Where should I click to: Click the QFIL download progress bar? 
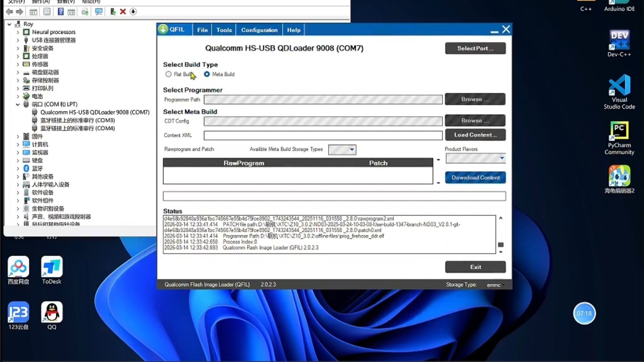coord(334,196)
